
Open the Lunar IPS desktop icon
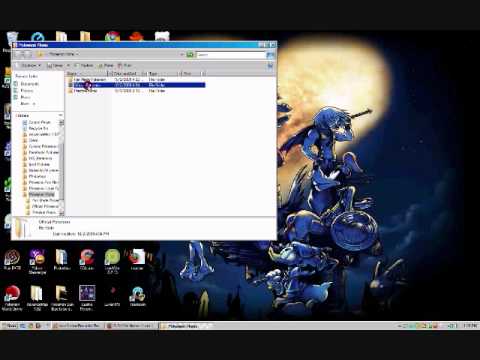pyautogui.click(x=112, y=296)
